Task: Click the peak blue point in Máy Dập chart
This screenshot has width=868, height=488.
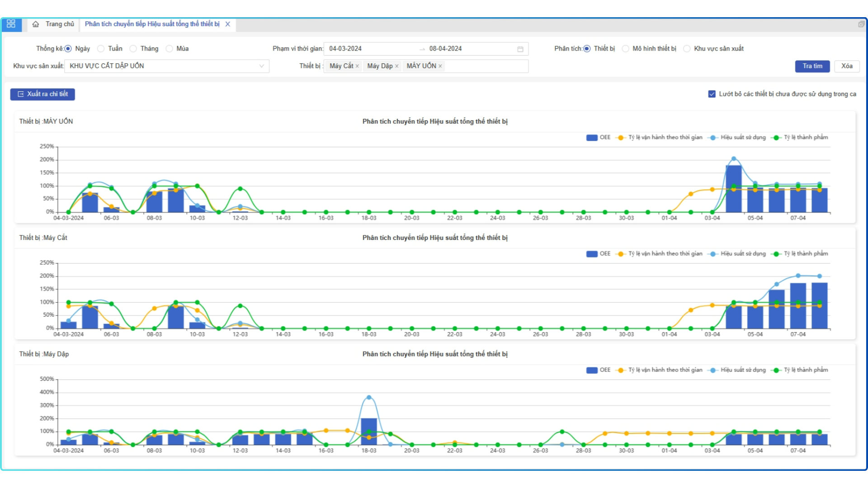Action: tap(369, 398)
